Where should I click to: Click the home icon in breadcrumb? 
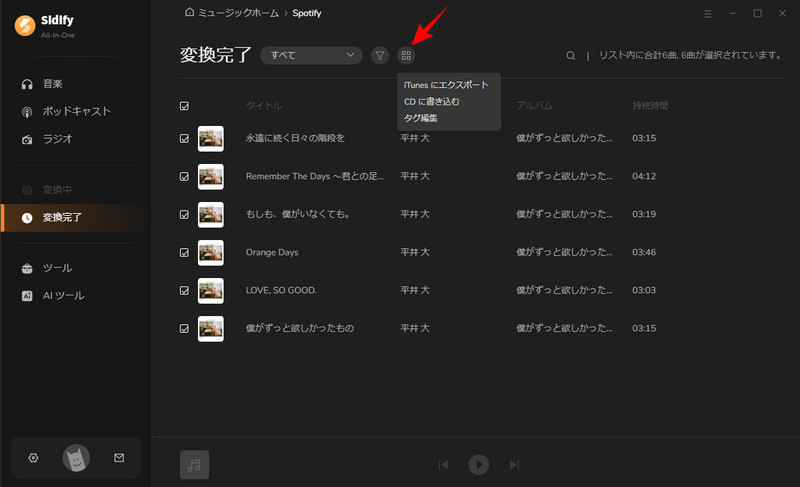point(189,12)
